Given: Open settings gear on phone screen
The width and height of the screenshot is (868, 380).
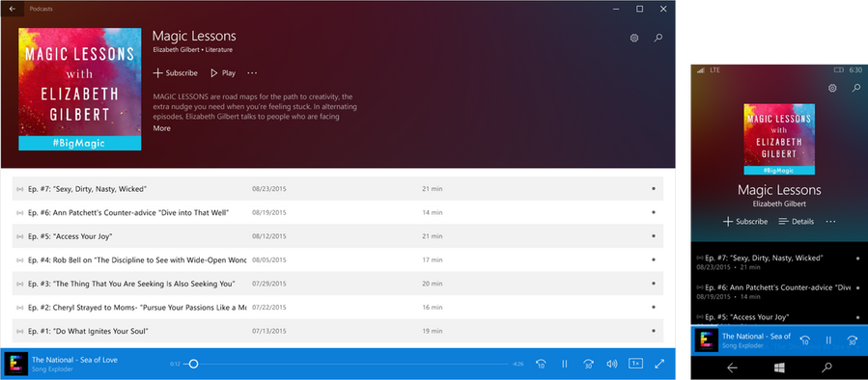Looking at the screenshot, I should point(832,88).
